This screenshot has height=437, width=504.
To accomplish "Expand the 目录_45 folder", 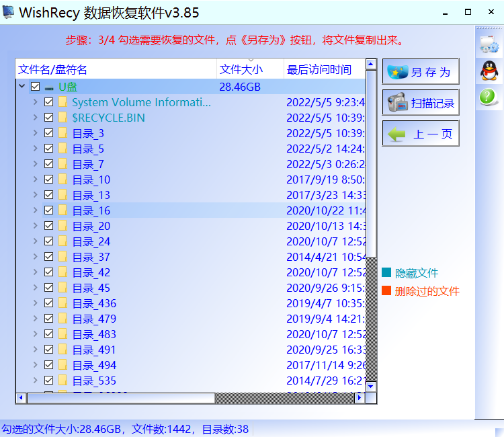I will coord(36,288).
